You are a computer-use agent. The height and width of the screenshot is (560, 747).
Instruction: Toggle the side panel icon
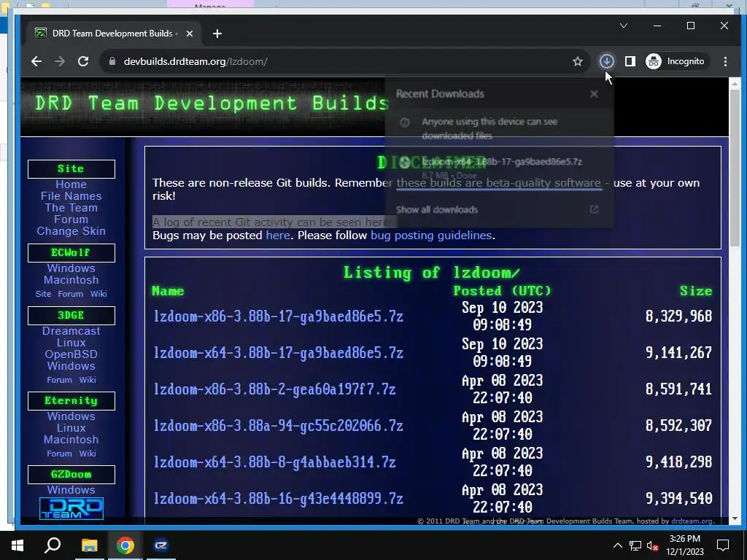(x=630, y=61)
